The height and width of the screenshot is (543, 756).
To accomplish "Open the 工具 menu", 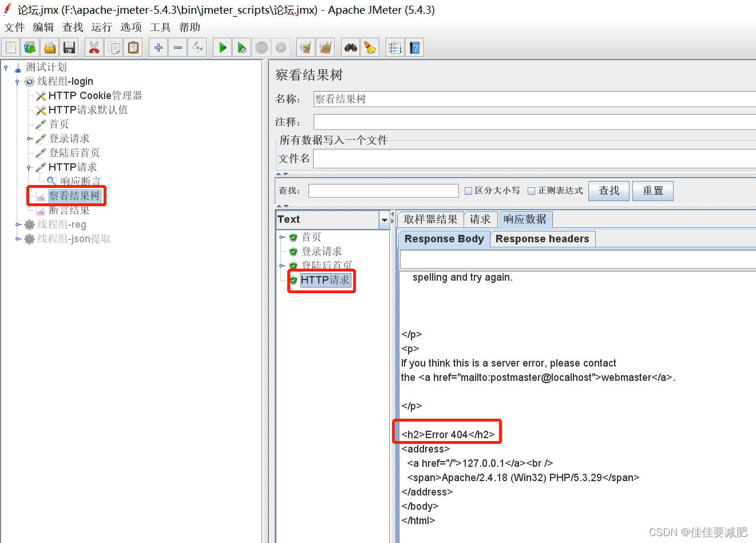I will click(160, 27).
